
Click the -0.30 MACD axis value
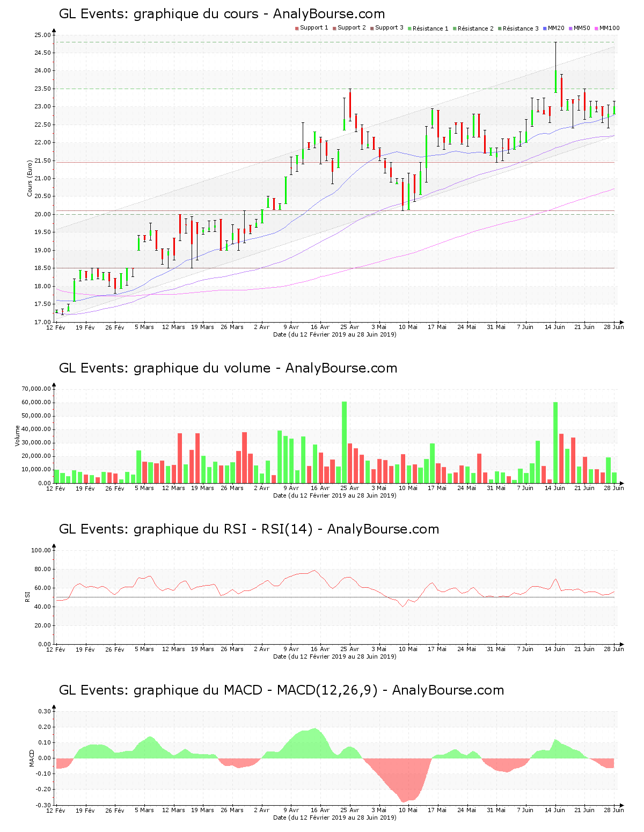tap(43, 805)
